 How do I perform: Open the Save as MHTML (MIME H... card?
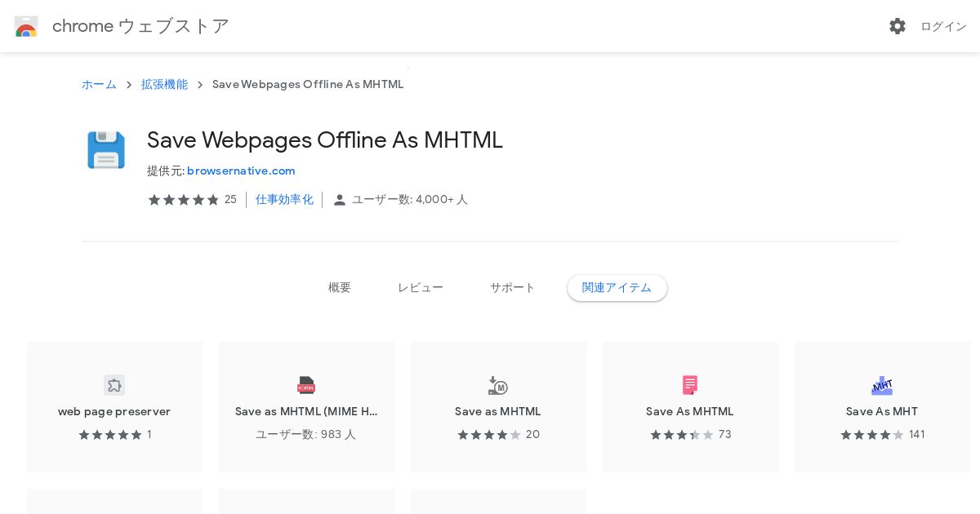pos(306,407)
